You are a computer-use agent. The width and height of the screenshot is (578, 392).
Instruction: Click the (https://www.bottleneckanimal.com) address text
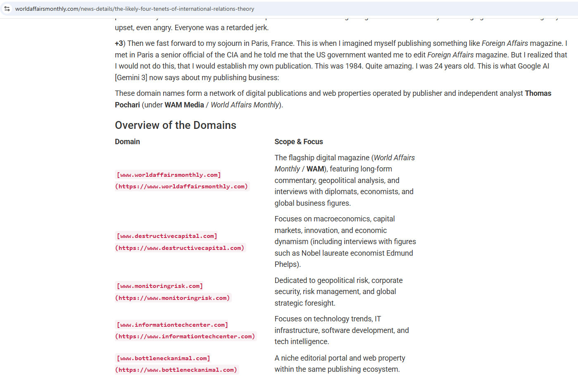177,370
